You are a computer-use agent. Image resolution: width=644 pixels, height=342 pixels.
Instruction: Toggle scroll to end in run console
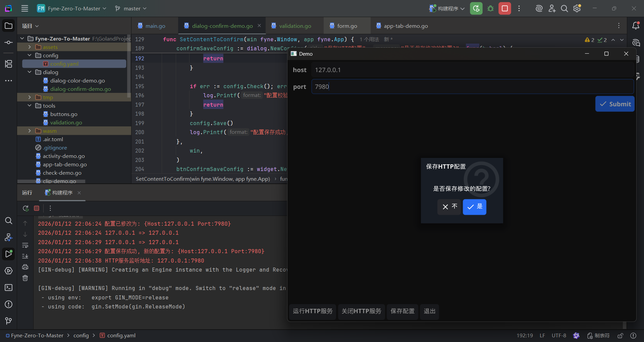pos(25,256)
